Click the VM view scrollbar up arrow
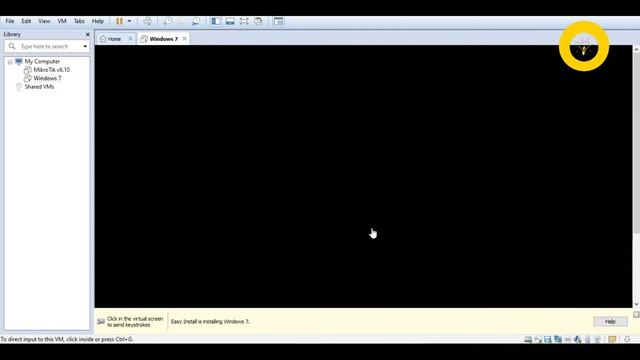 [x=636, y=49]
